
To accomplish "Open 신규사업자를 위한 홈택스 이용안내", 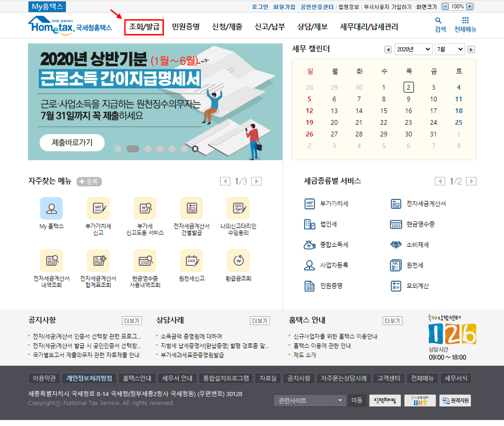I will (x=335, y=337).
